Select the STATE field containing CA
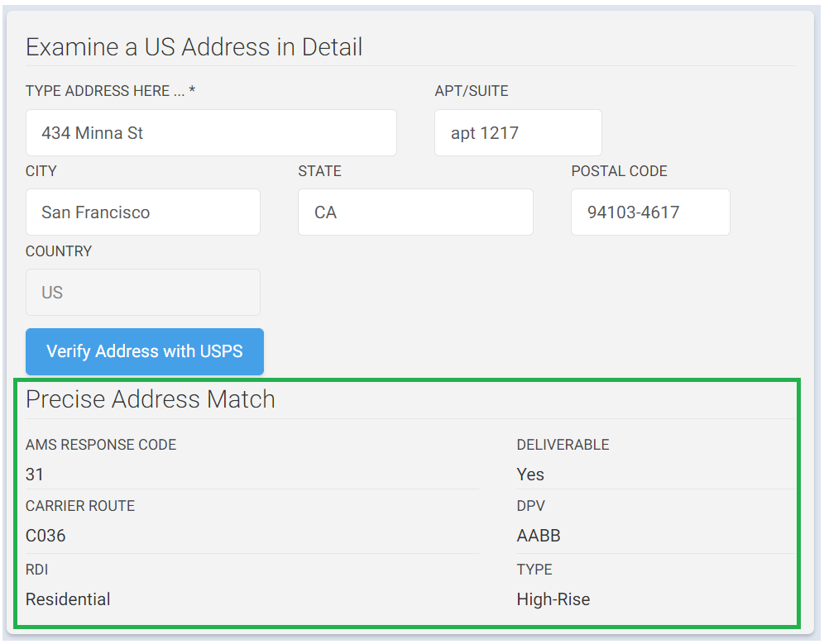 point(414,212)
